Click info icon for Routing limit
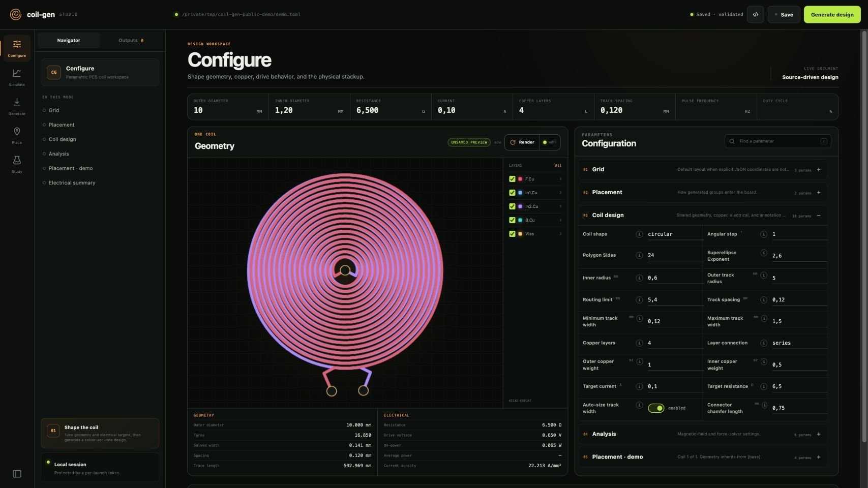 639,300
